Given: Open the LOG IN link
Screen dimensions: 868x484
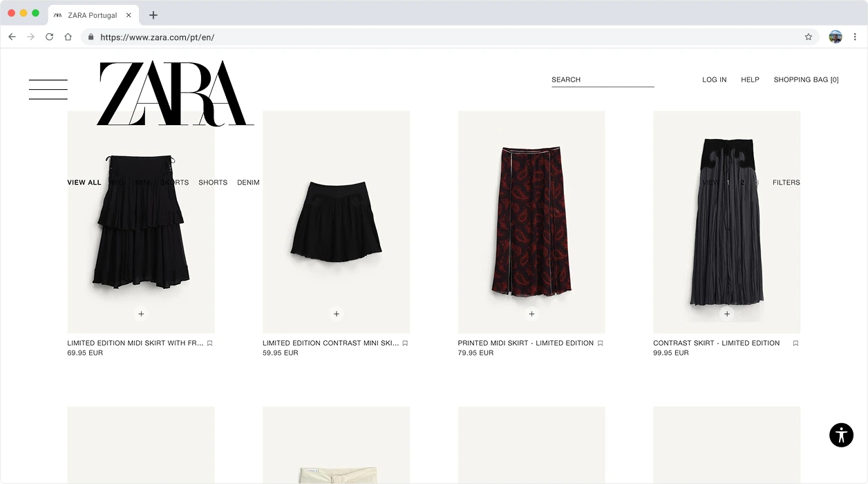Looking at the screenshot, I should (715, 80).
